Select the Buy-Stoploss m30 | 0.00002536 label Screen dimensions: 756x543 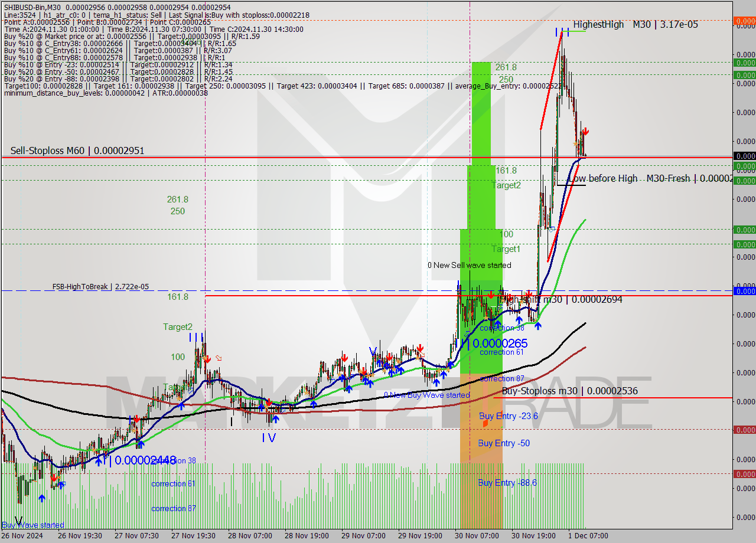(569, 391)
